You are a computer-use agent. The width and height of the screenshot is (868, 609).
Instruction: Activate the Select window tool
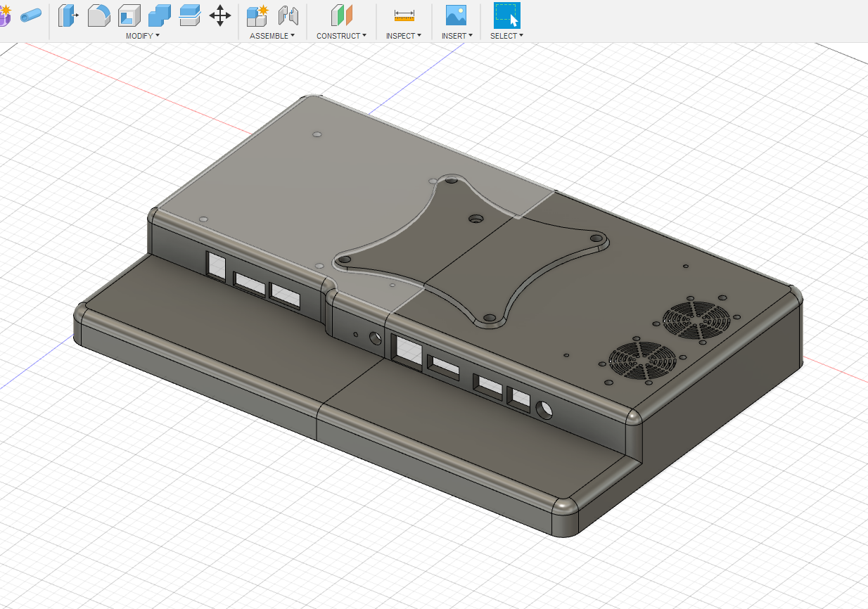point(506,15)
